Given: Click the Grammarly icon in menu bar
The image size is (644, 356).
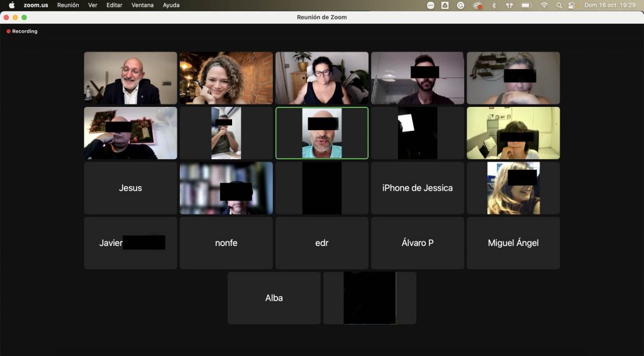Looking at the screenshot, I should click(x=461, y=5).
